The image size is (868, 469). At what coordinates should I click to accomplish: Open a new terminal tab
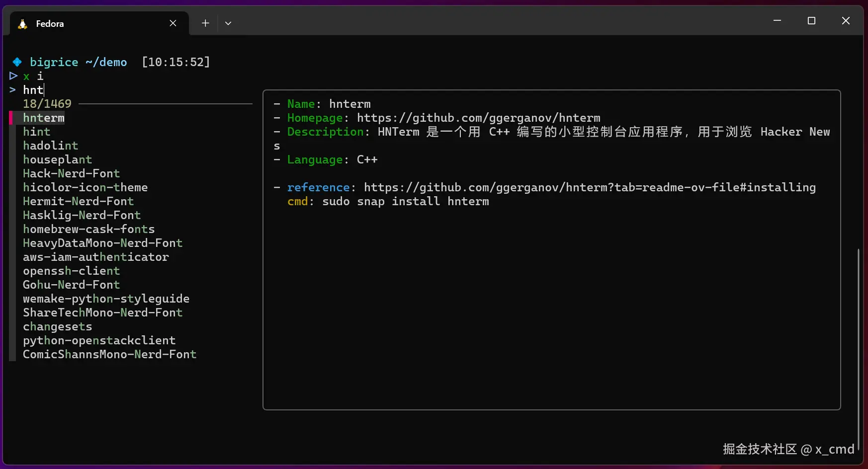[205, 23]
